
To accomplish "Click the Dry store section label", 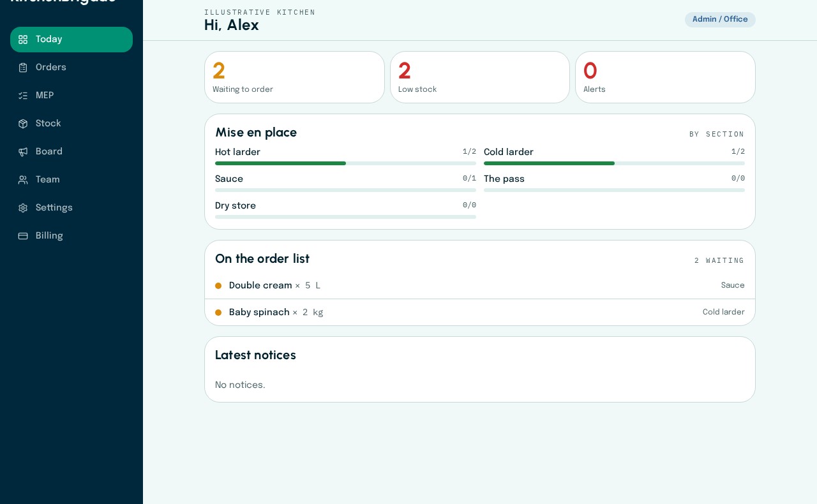I will click(236, 206).
